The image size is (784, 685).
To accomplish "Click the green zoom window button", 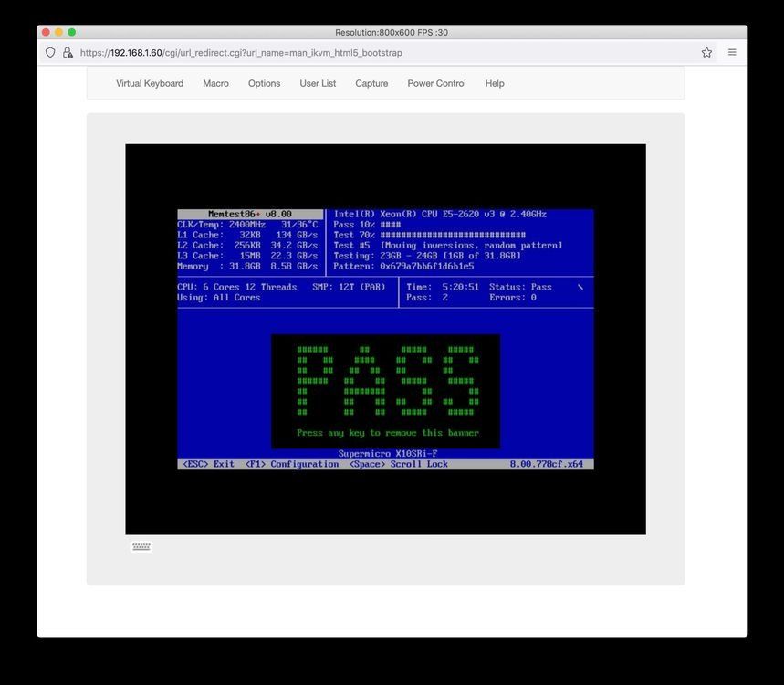I will [71, 32].
